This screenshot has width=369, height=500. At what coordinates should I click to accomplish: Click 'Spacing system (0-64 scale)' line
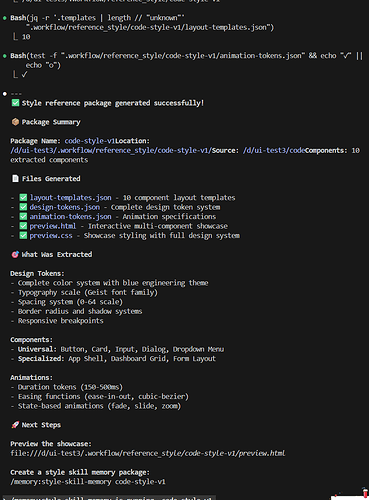coord(70,302)
